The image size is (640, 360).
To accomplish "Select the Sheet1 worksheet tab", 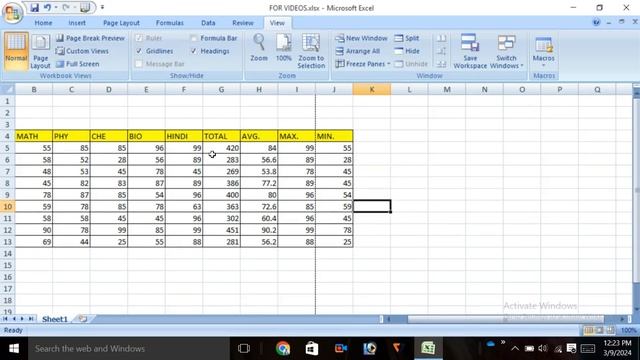I will click(55, 319).
